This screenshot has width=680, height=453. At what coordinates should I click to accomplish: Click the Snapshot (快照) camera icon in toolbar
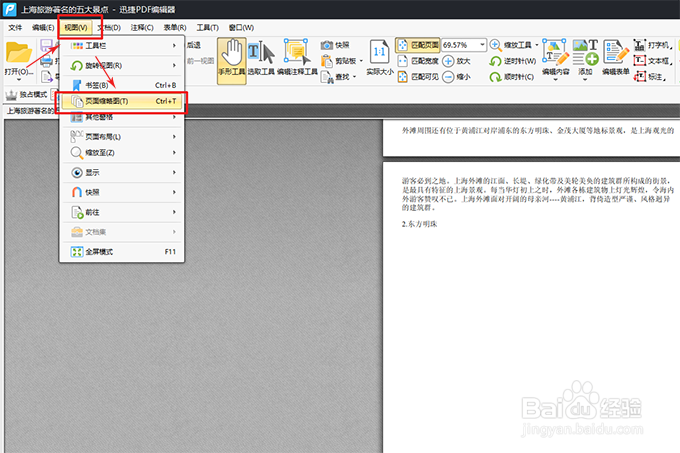(x=327, y=45)
